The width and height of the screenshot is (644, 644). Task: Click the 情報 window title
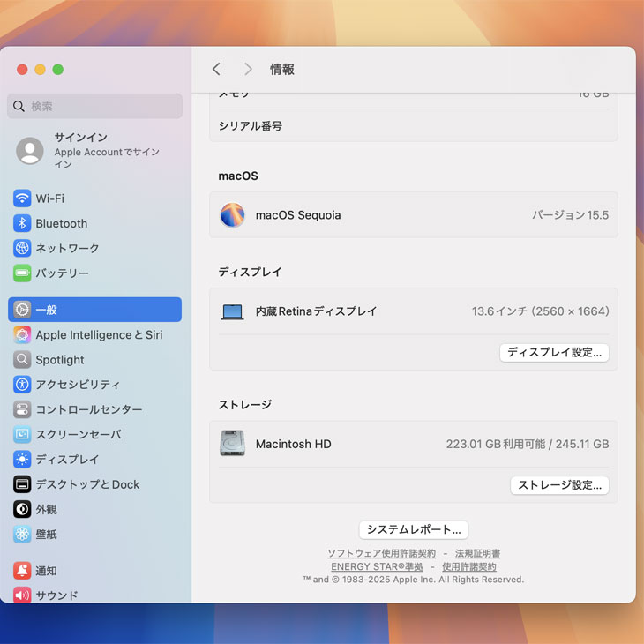[x=282, y=69]
